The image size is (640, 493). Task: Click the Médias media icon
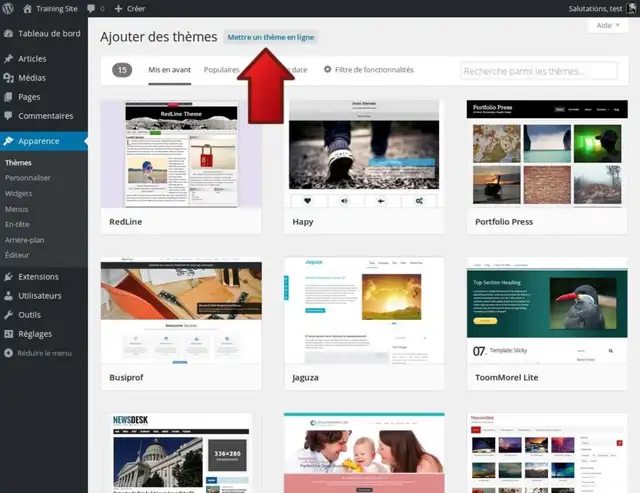pos(9,78)
